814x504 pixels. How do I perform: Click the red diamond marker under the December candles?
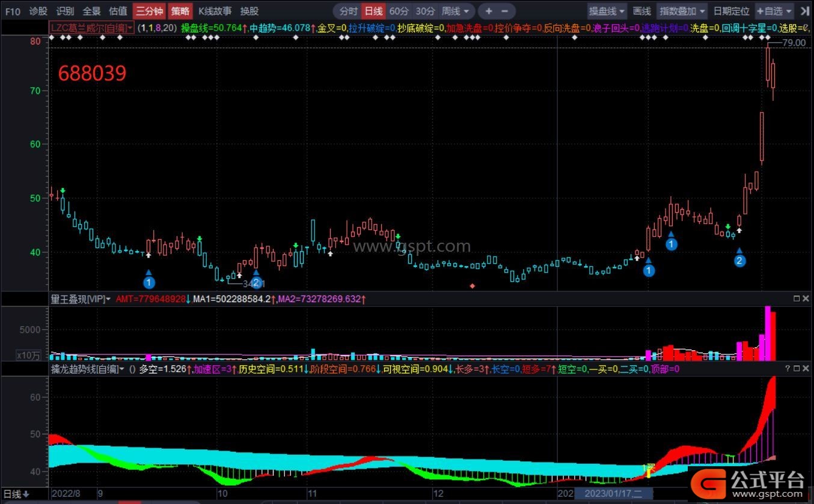point(473,286)
